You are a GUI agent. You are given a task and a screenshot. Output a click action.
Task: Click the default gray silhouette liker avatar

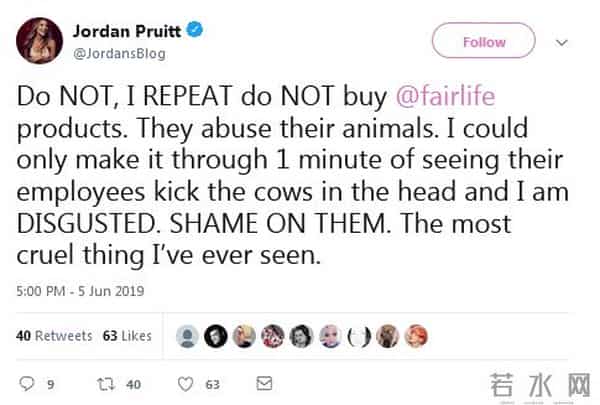click(186, 336)
